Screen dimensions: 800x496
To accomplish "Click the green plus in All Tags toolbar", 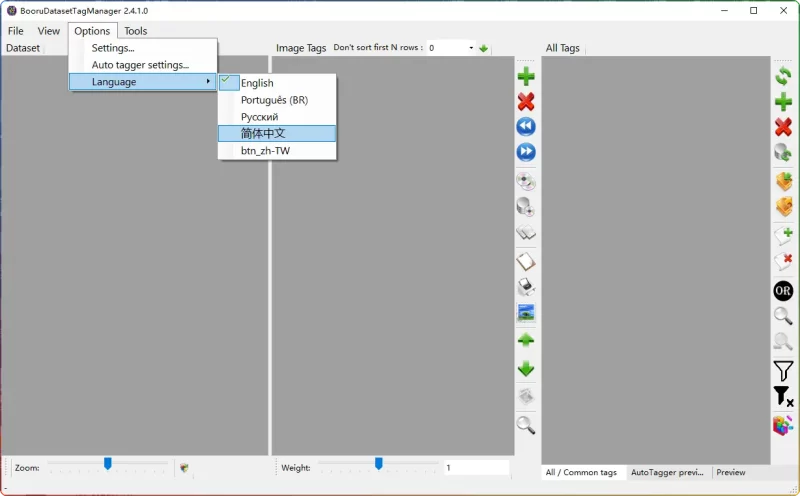I will point(783,102).
